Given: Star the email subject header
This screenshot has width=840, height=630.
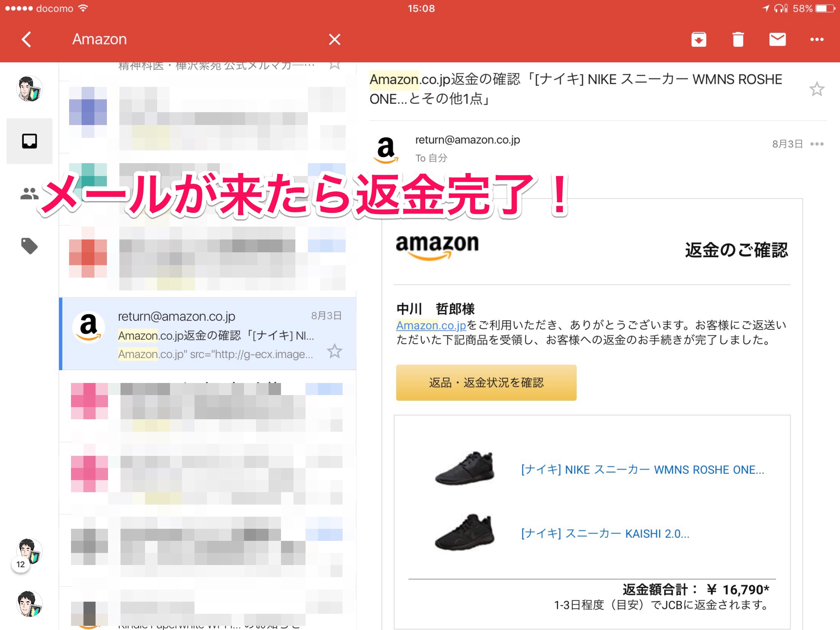Looking at the screenshot, I should tap(816, 89).
